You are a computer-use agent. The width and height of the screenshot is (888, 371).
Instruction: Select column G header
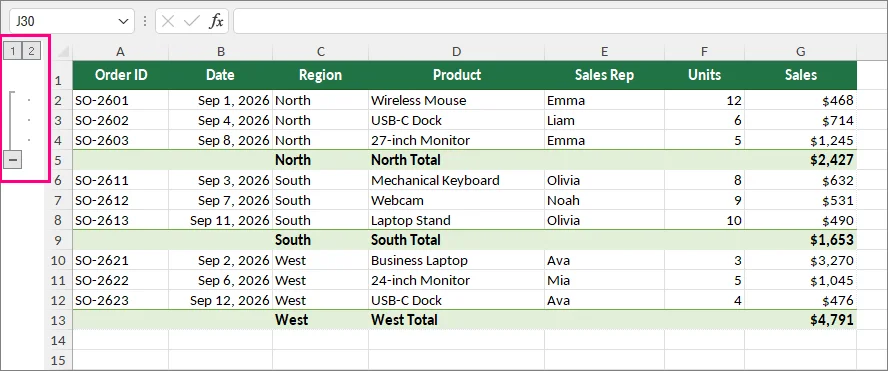coord(800,52)
